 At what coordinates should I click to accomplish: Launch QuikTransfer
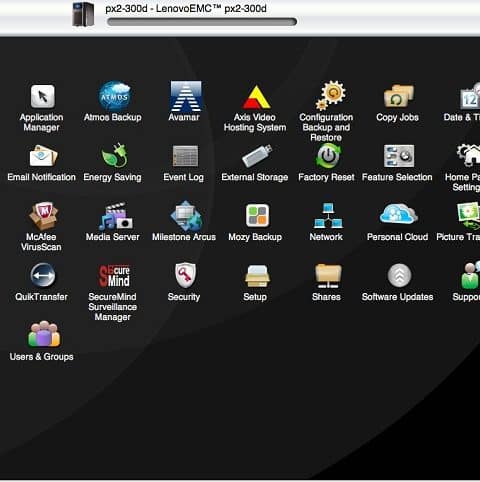pyautogui.click(x=43, y=275)
